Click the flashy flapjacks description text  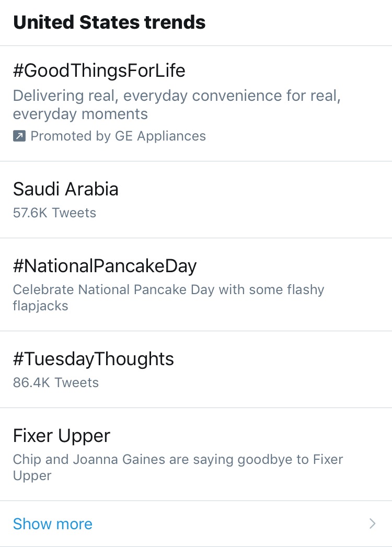click(x=169, y=298)
